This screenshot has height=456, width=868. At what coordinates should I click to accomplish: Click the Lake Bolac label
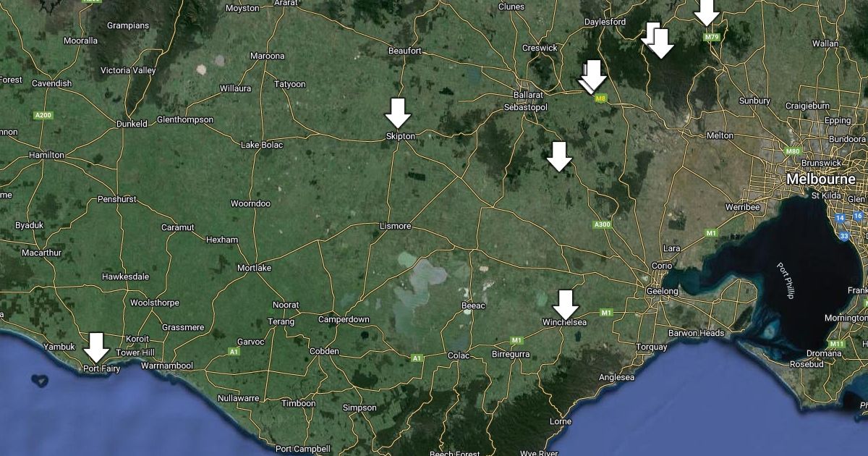262,145
